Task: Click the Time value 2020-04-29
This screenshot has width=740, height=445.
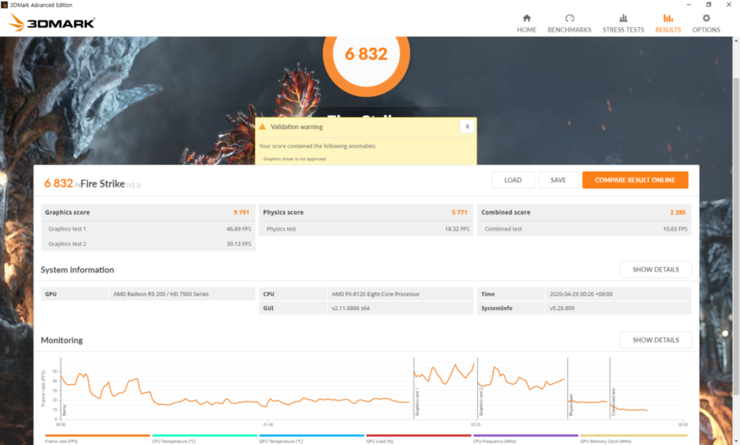Action: tap(581, 294)
